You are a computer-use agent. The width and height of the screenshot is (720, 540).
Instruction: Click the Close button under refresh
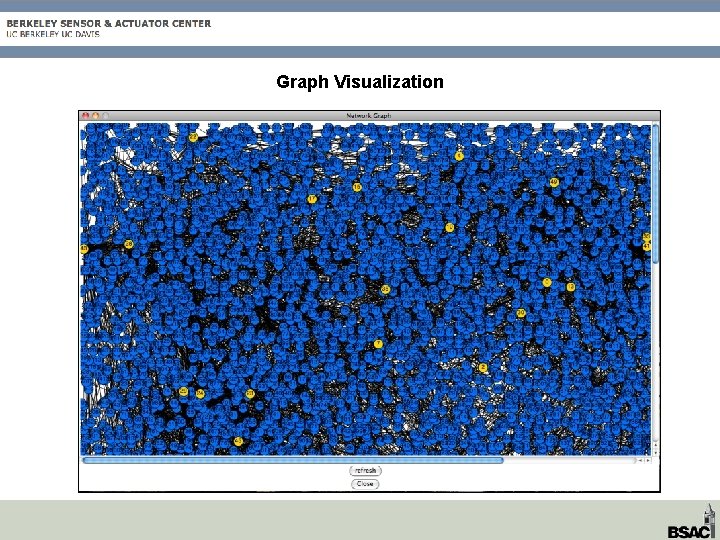(365, 484)
